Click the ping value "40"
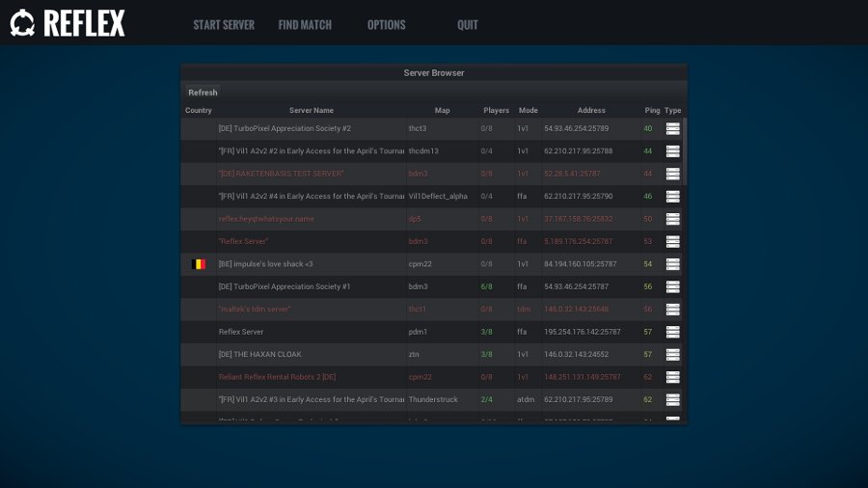This screenshot has width=868, height=488. pos(648,128)
